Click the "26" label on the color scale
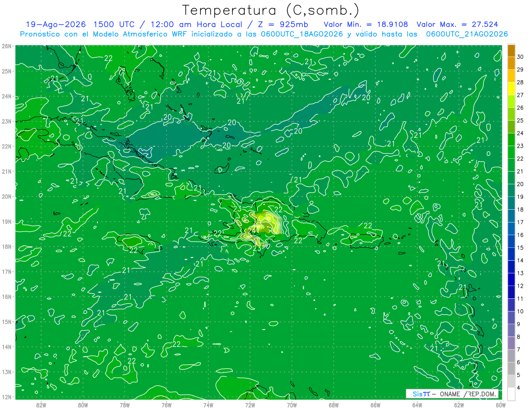 (x=520, y=108)
